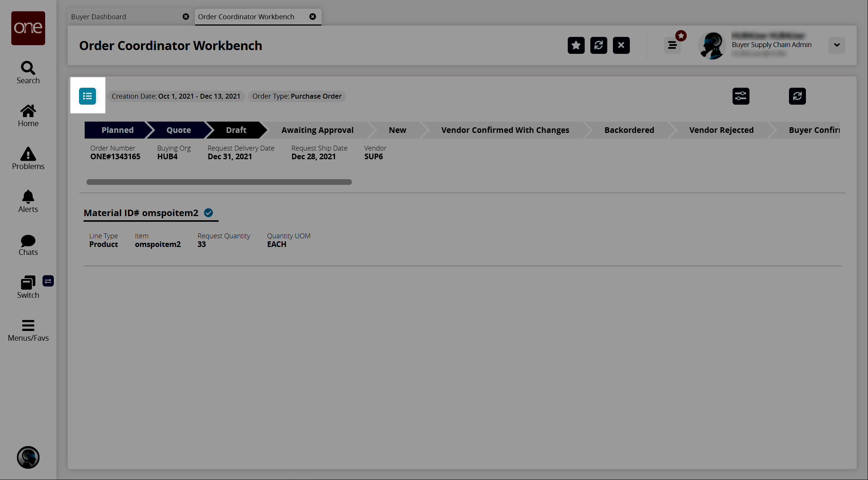Click the refresh icon beside filters
This screenshot has height=480, width=868.
(x=797, y=96)
